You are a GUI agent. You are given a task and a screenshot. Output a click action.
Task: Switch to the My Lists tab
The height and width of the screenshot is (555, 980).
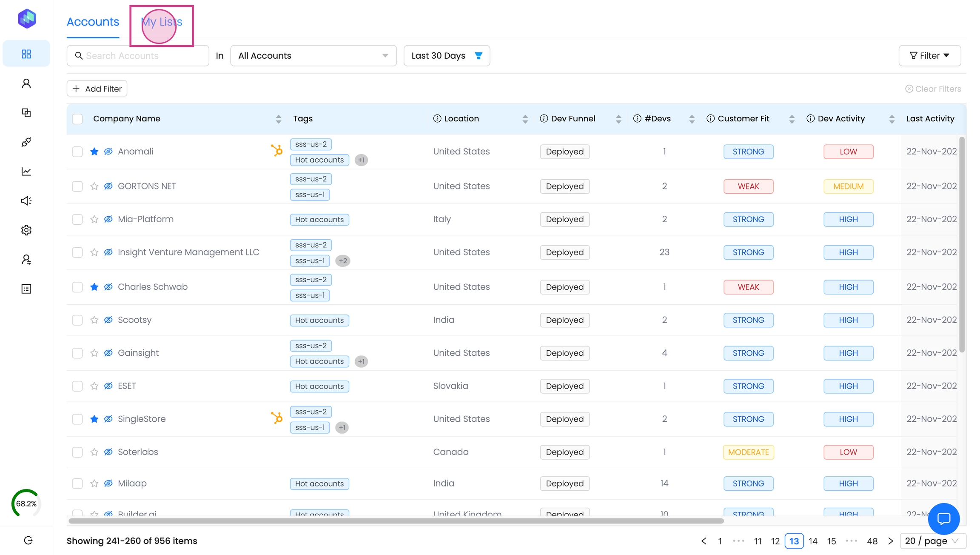[x=162, y=22]
